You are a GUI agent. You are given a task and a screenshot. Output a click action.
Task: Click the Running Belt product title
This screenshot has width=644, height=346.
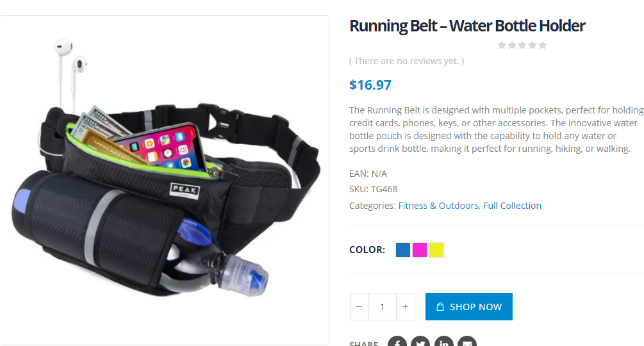coord(467,26)
